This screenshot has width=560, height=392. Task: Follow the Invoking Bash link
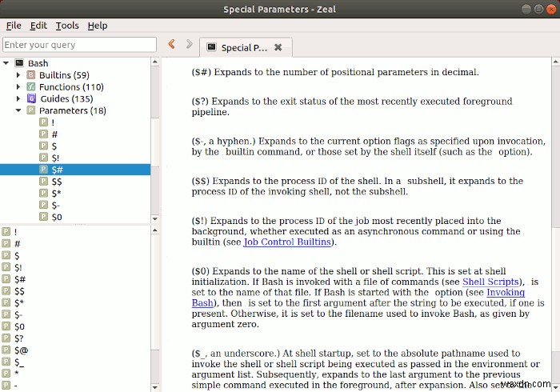point(506,292)
